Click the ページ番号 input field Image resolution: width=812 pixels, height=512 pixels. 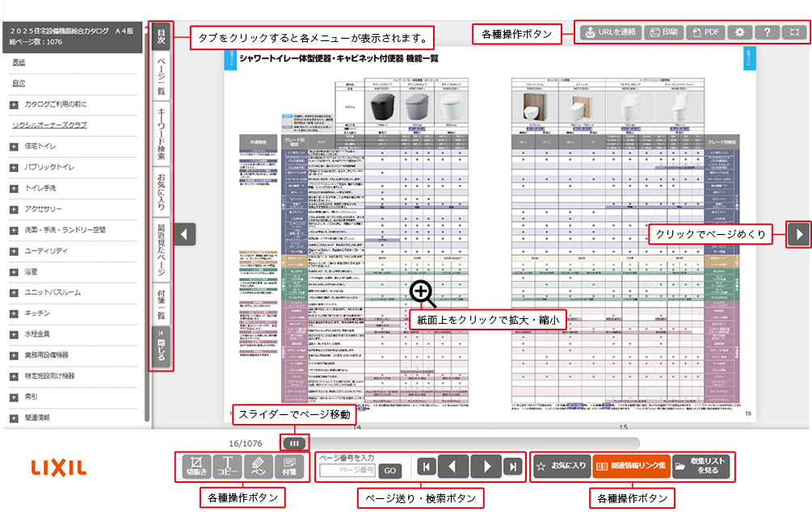click(347, 470)
